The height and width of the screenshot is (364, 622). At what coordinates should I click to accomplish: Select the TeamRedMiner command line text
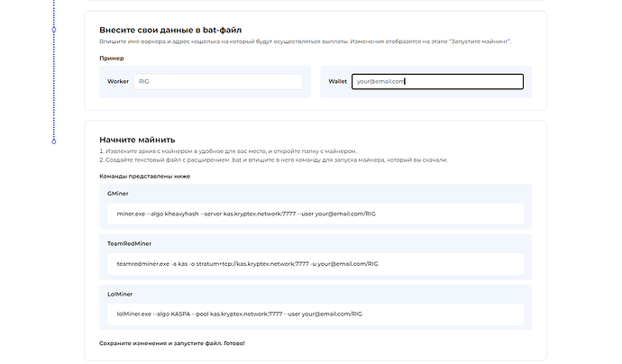(247, 264)
